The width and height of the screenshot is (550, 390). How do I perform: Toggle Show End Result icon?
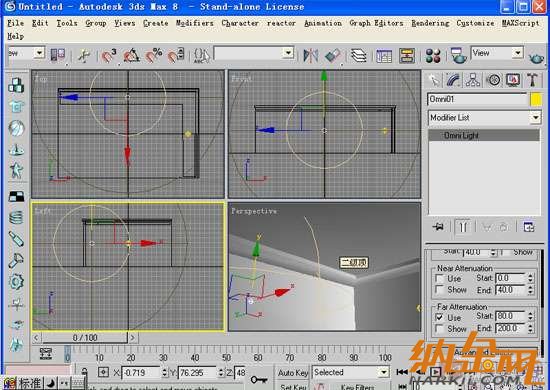click(463, 227)
